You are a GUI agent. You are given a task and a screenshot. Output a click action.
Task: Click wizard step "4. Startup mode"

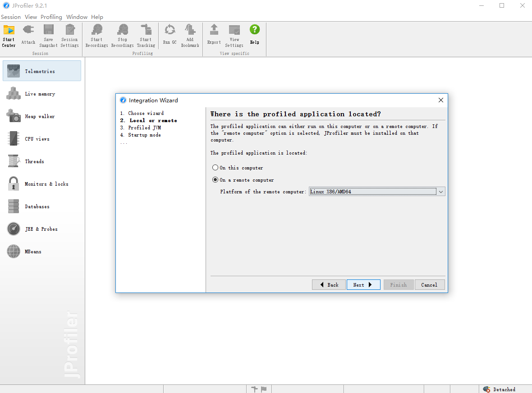(141, 135)
